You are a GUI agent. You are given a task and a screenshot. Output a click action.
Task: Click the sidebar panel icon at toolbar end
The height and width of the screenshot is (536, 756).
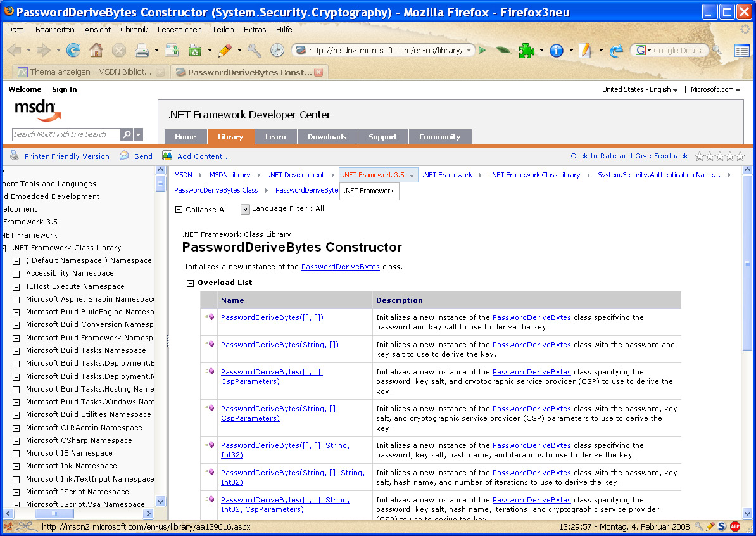pyautogui.click(x=741, y=50)
